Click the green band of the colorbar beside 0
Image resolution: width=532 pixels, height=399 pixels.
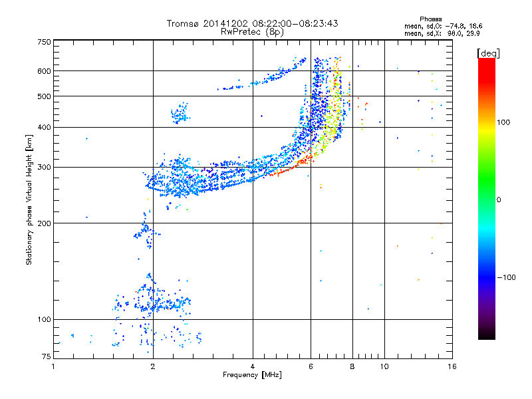487,199
